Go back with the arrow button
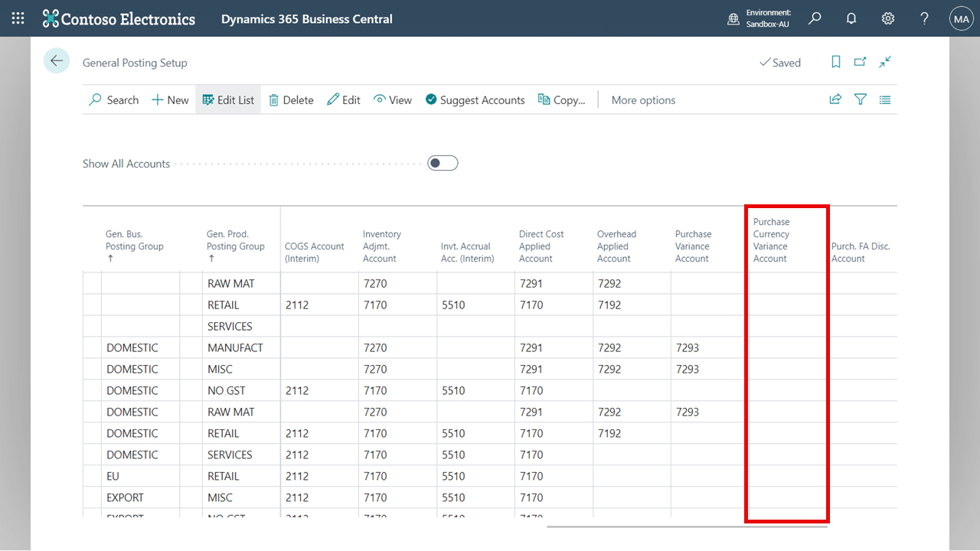 (57, 60)
